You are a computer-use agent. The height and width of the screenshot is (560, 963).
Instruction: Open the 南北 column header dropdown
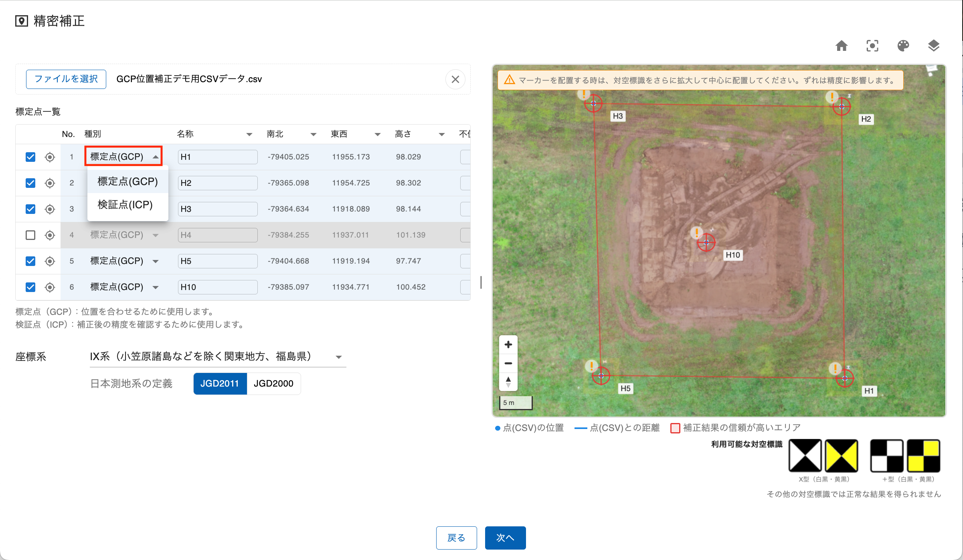pos(313,134)
